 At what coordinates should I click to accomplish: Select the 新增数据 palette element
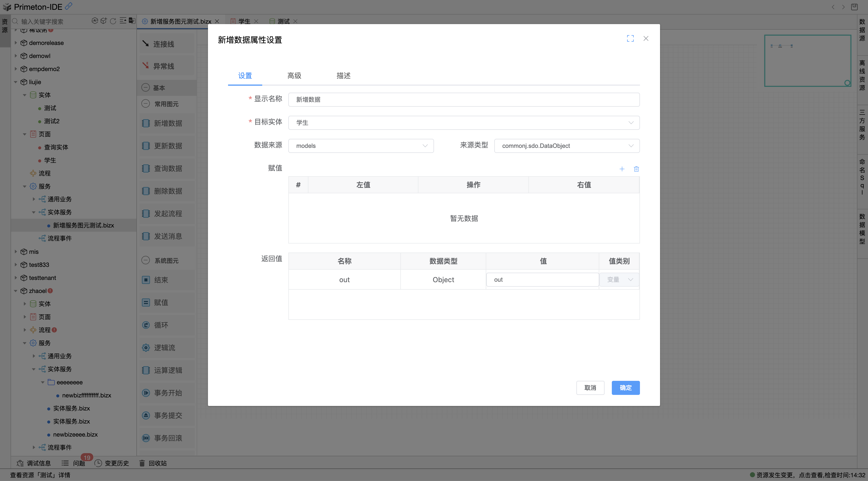(168, 123)
